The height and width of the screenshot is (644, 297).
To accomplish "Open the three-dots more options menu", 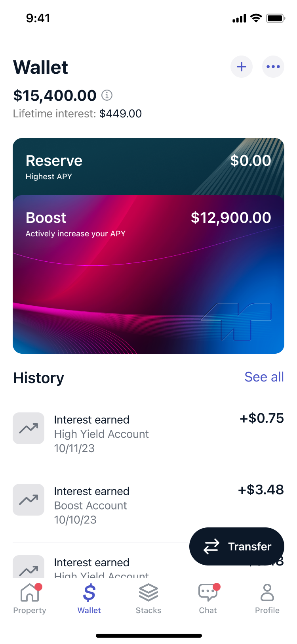I will click(x=273, y=67).
